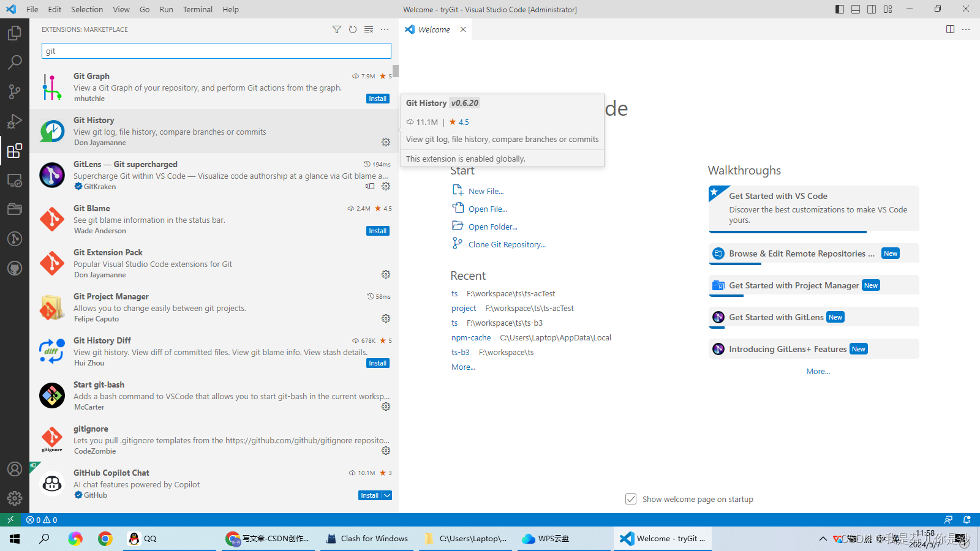Show More walkthroughs link
This screenshot has height=551, width=980.
(818, 371)
